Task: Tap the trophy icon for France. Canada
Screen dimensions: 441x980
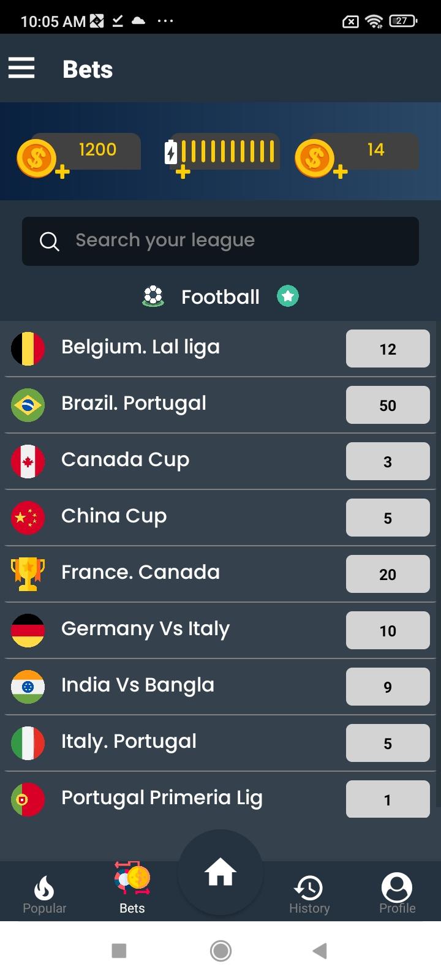Action: pyautogui.click(x=28, y=574)
